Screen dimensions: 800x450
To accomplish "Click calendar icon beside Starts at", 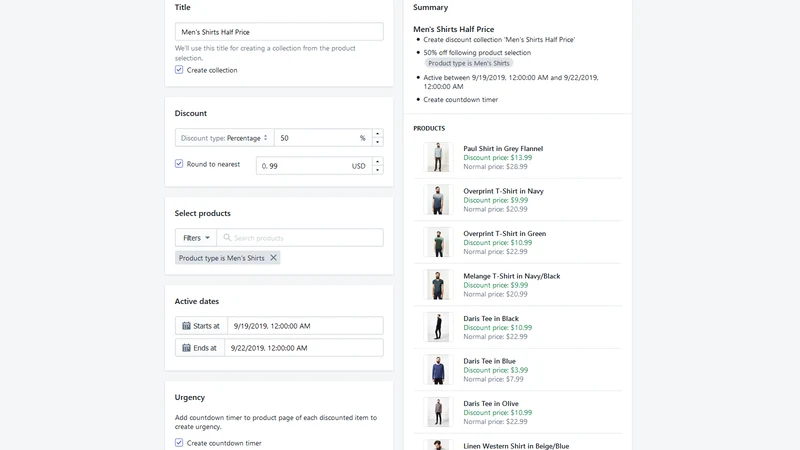I will [186, 326].
